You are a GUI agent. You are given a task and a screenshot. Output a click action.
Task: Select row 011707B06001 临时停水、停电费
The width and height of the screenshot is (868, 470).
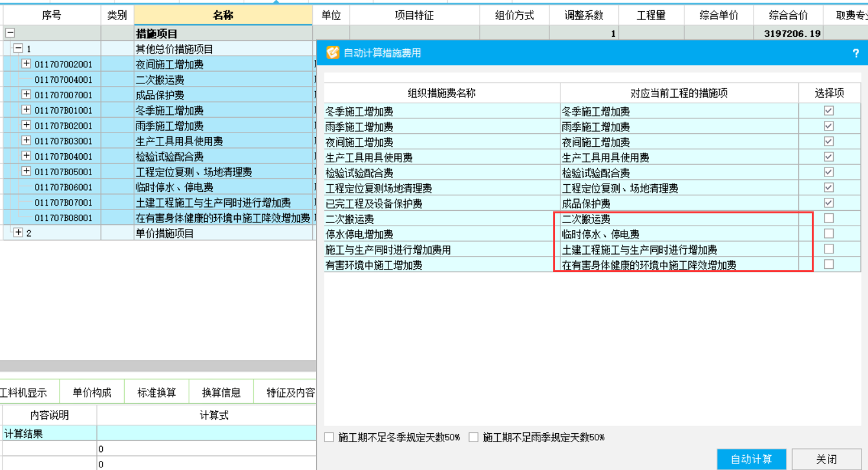click(x=158, y=187)
